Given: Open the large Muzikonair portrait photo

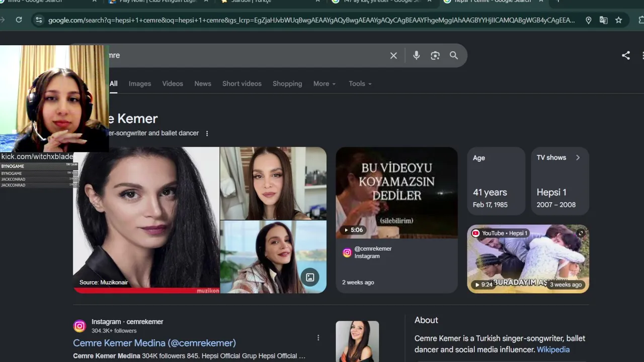Looking at the screenshot, I should (x=146, y=220).
